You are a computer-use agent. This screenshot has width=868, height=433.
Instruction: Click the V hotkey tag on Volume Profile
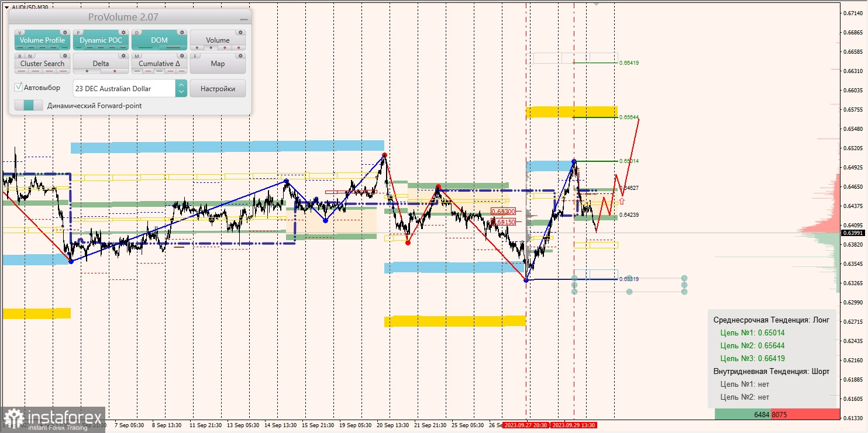pos(19,33)
